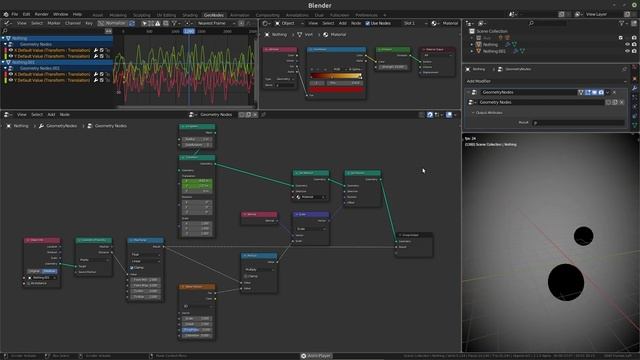This screenshot has width=640, height=360.
Task: Toggle Clamp checkbox on Map Range node
Action: pos(131,268)
